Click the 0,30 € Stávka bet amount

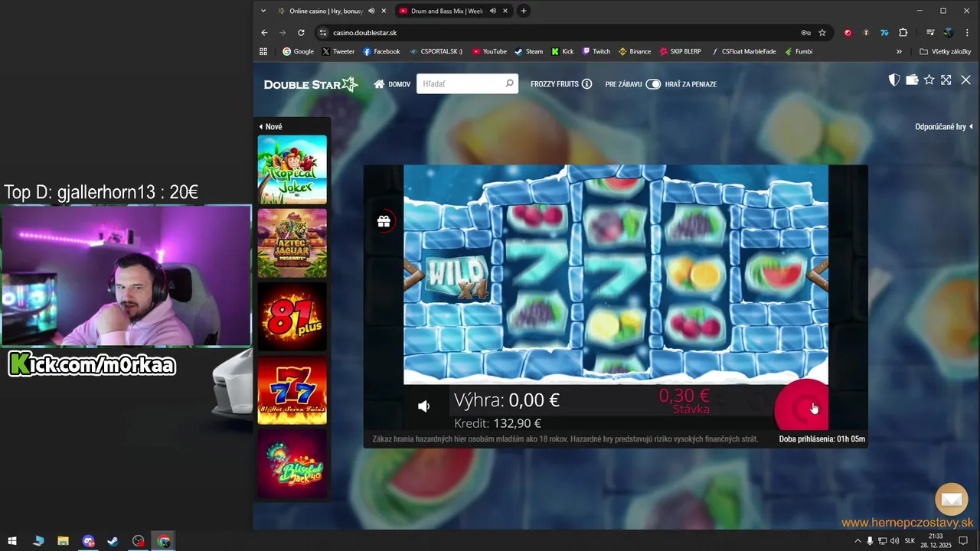[684, 400]
